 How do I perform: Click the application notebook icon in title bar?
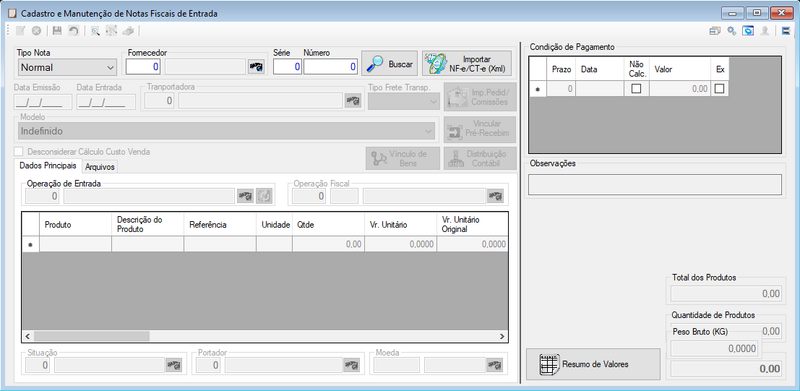pyautogui.click(x=13, y=14)
